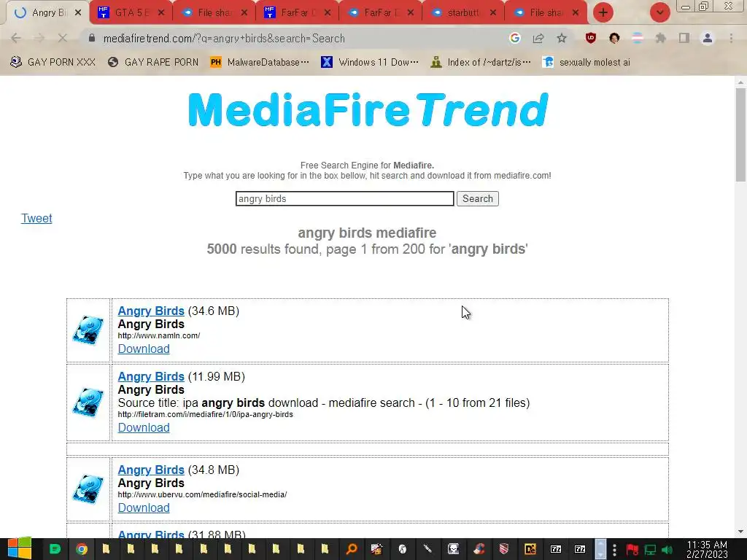
Task: Click the share page icon
Action: (538, 38)
